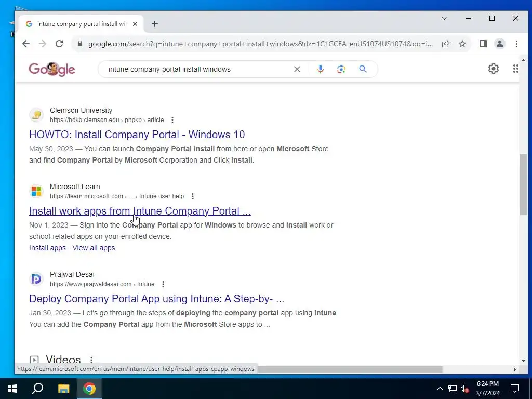The image size is (532, 399).
Task: Open the Chrome profile avatar
Action: (x=500, y=44)
